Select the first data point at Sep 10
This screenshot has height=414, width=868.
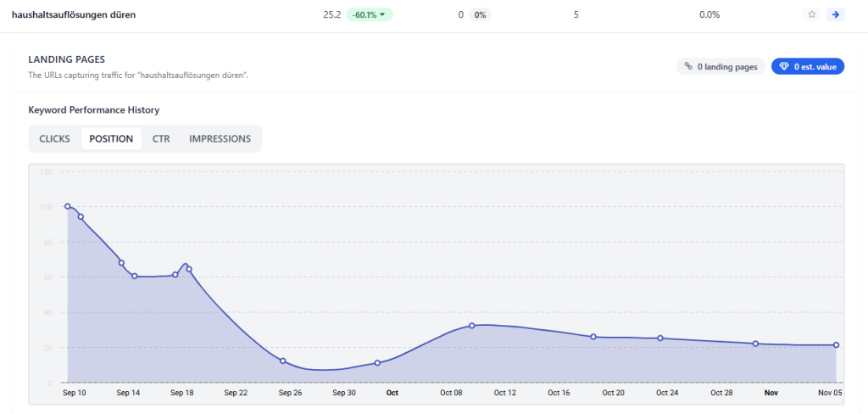point(68,206)
